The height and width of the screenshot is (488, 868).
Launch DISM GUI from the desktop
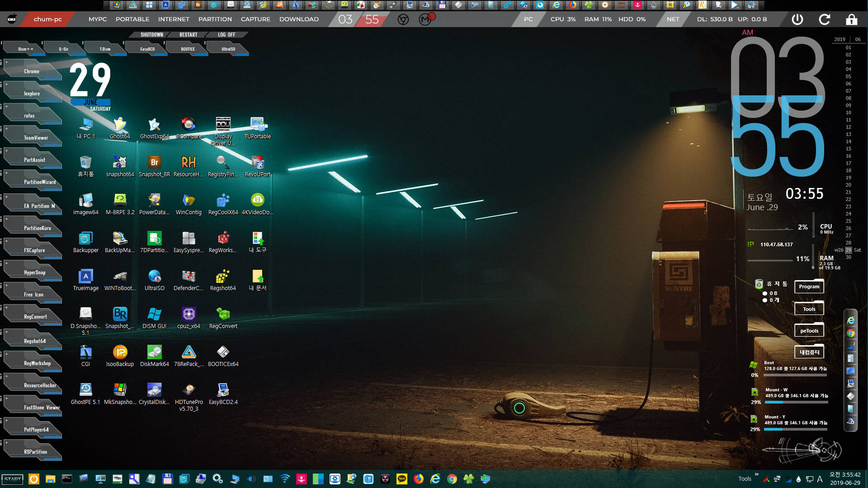coord(154,318)
